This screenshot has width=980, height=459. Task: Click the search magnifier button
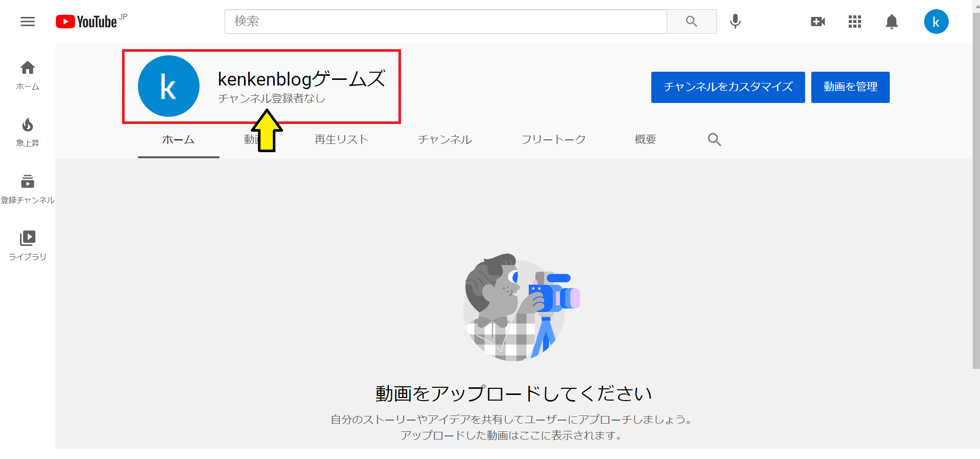691,22
